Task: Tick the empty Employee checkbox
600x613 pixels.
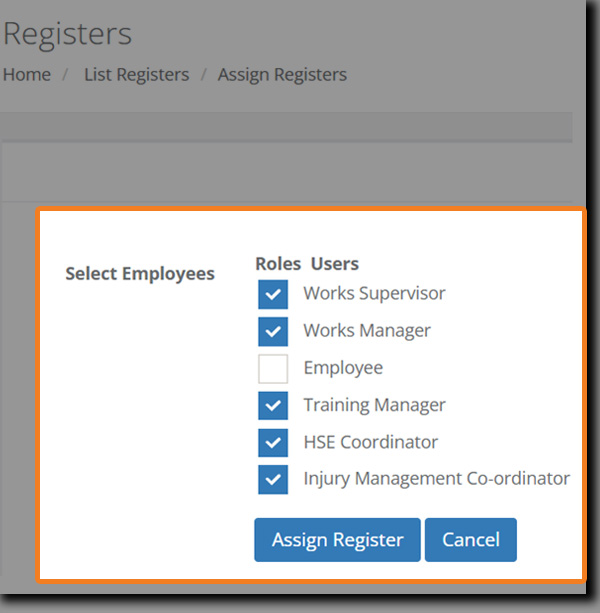Action: [273, 369]
